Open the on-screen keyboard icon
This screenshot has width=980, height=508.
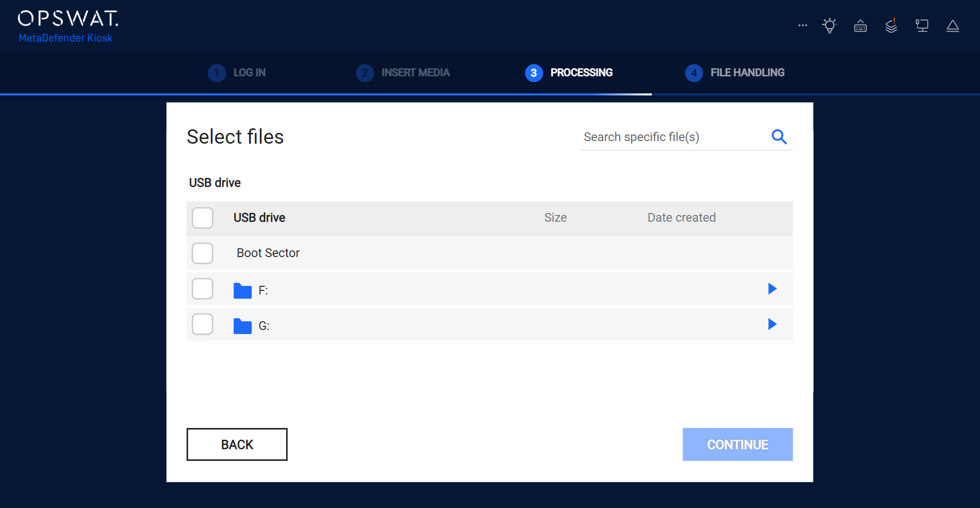860,26
